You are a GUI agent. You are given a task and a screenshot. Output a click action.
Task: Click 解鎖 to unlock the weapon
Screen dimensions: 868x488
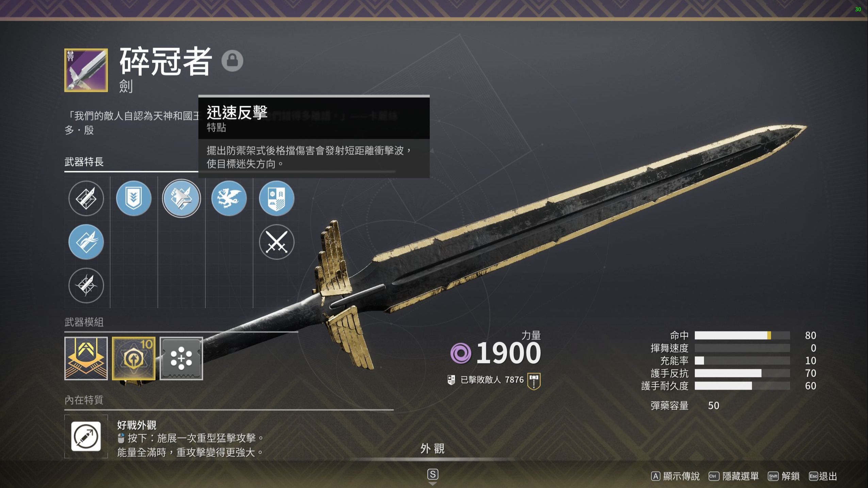click(784, 476)
